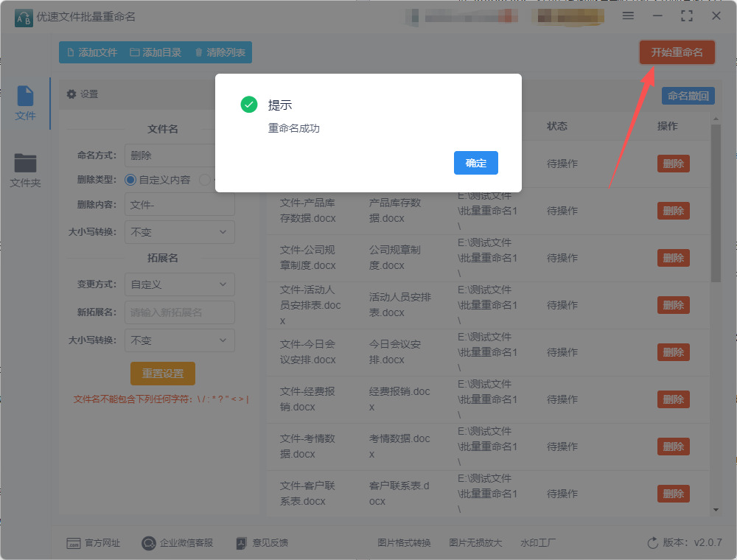Image resolution: width=737 pixels, height=560 pixels.
Task: Click 待操作 status in 活动人员安排表 row
Action: pyautogui.click(x=562, y=305)
